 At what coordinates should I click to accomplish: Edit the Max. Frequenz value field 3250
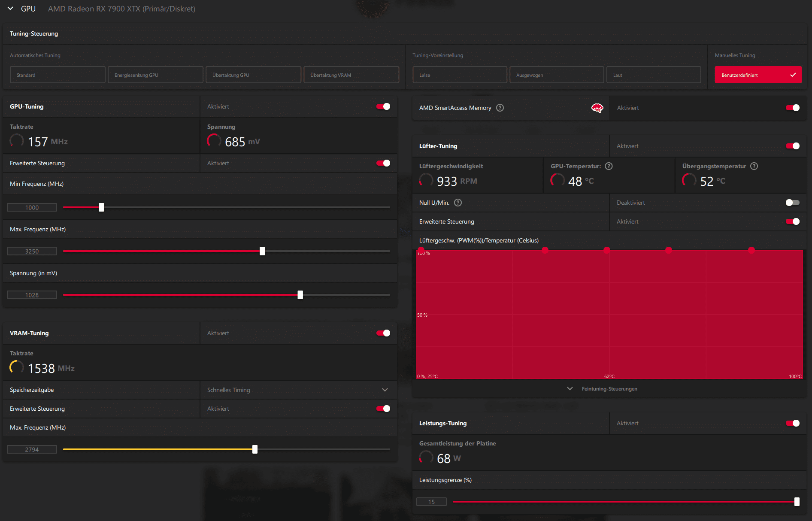(32, 251)
